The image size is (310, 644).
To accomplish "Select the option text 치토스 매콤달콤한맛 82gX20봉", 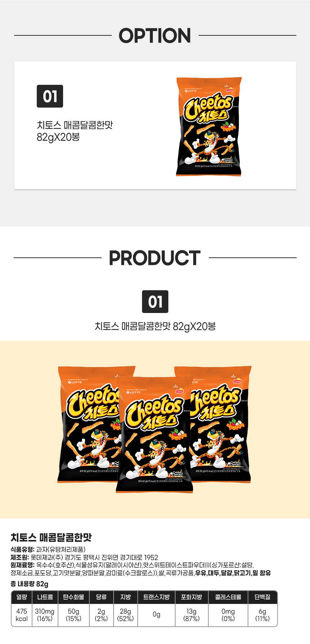I will coord(75,131).
